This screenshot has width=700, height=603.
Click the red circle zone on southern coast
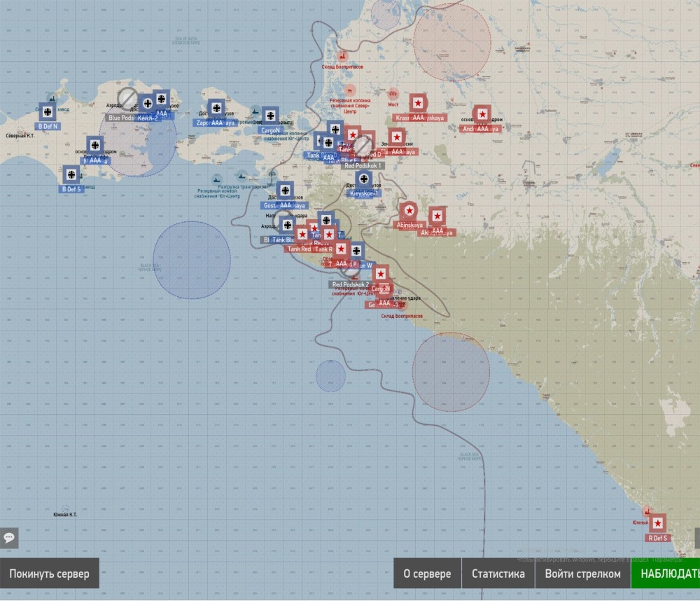451,372
